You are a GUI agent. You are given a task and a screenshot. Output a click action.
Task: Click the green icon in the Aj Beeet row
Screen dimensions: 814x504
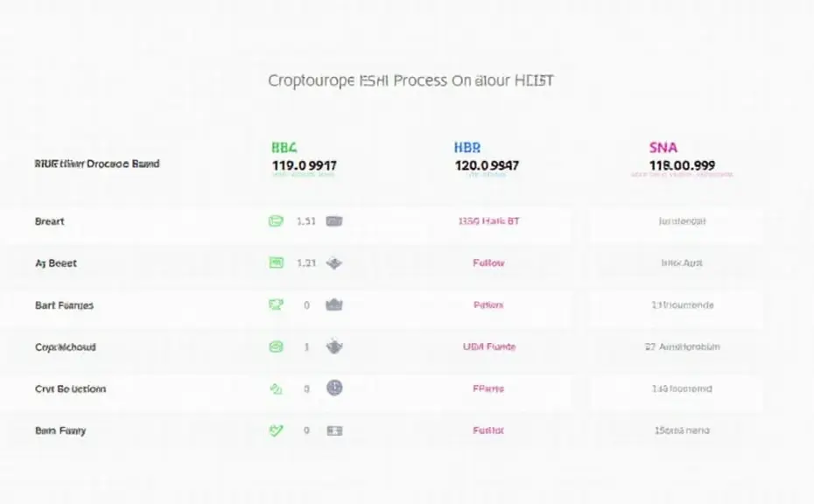pyautogui.click(x=276, y=262)
